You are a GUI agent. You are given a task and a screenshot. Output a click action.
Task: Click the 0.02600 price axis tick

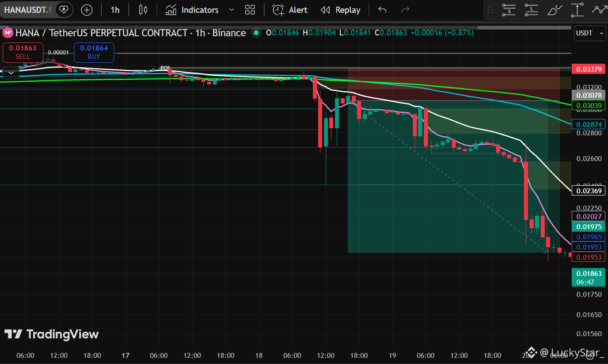pyautogui.click(x=589, y=158)
